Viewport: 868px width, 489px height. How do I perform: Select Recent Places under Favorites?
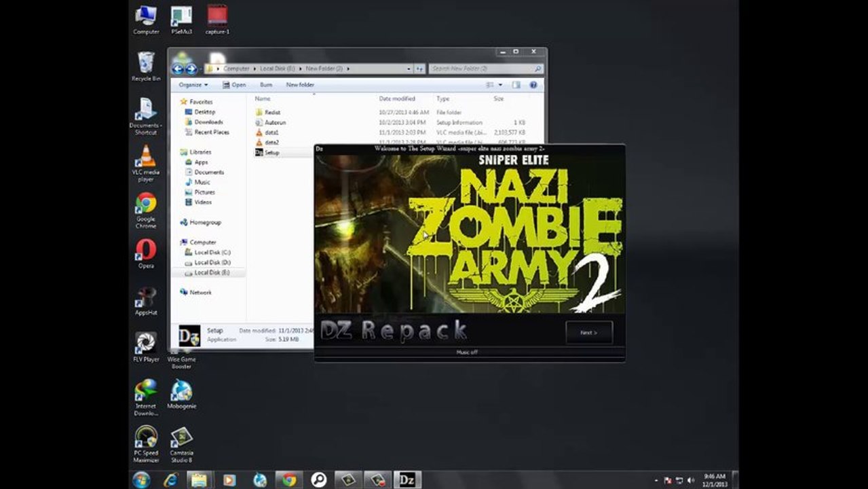point(212,132)
